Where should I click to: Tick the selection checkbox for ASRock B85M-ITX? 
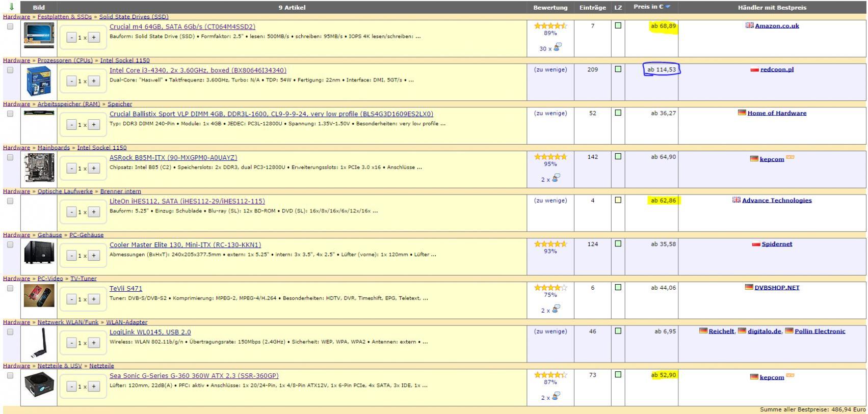[10, 157]
